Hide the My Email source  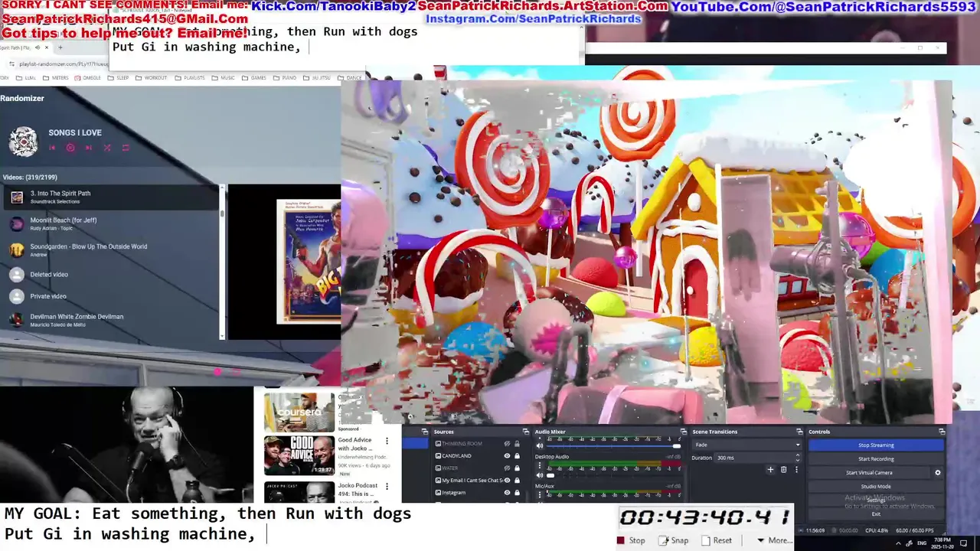click(507, 480)
